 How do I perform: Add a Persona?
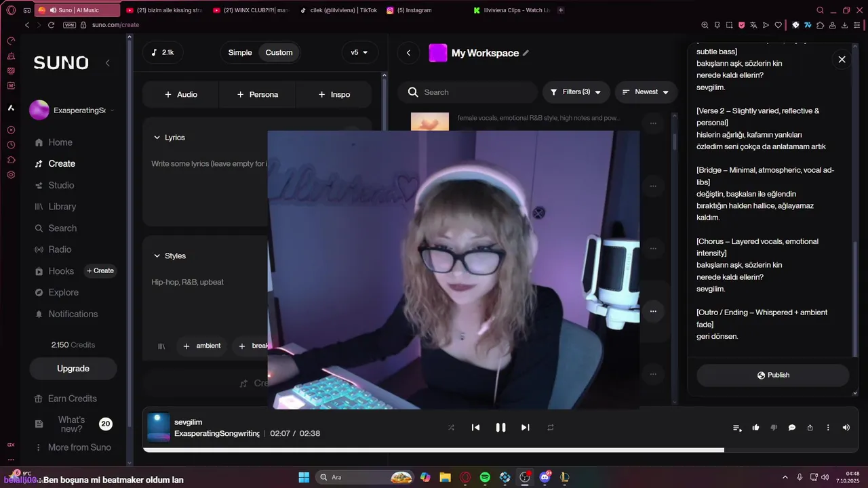(x=258, y=94)
